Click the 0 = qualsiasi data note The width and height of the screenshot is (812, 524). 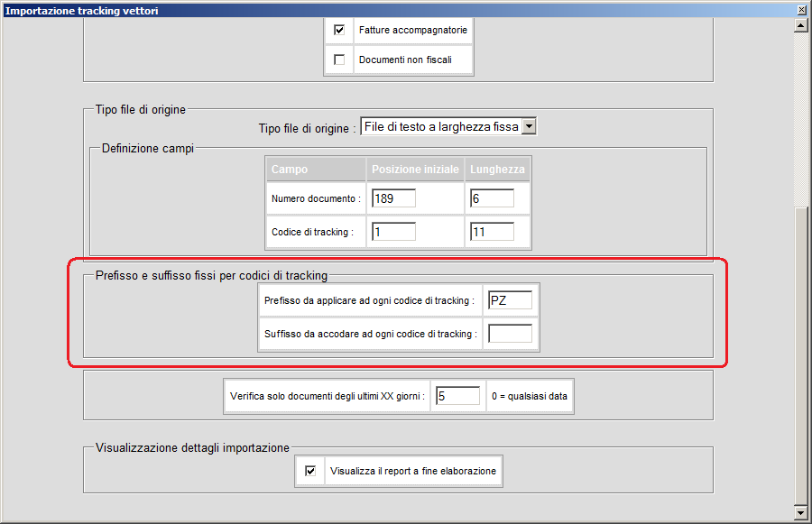point(530,396)
